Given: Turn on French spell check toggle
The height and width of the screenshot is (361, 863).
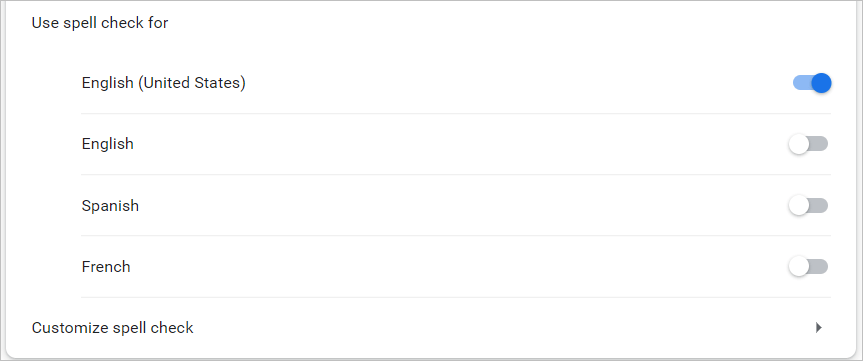Looking at the screenshot, I should pyautogui.click(x=808, y=267).
